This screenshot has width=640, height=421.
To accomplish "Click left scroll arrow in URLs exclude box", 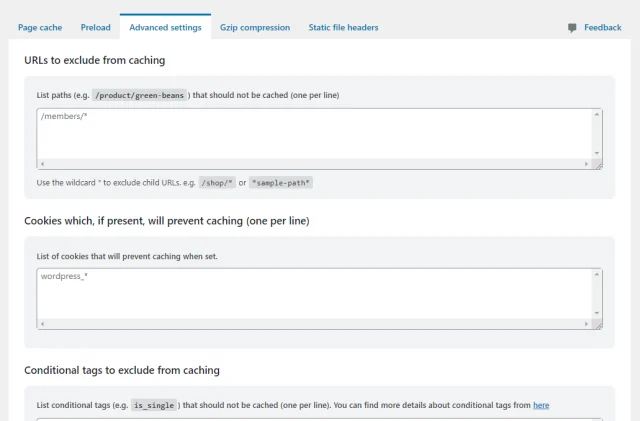I will coord(41,164).
